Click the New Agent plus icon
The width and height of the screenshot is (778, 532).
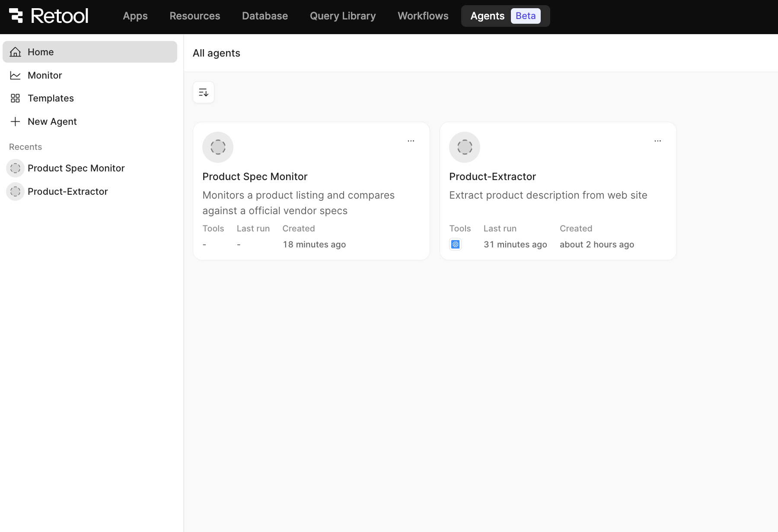coord(16,122)
